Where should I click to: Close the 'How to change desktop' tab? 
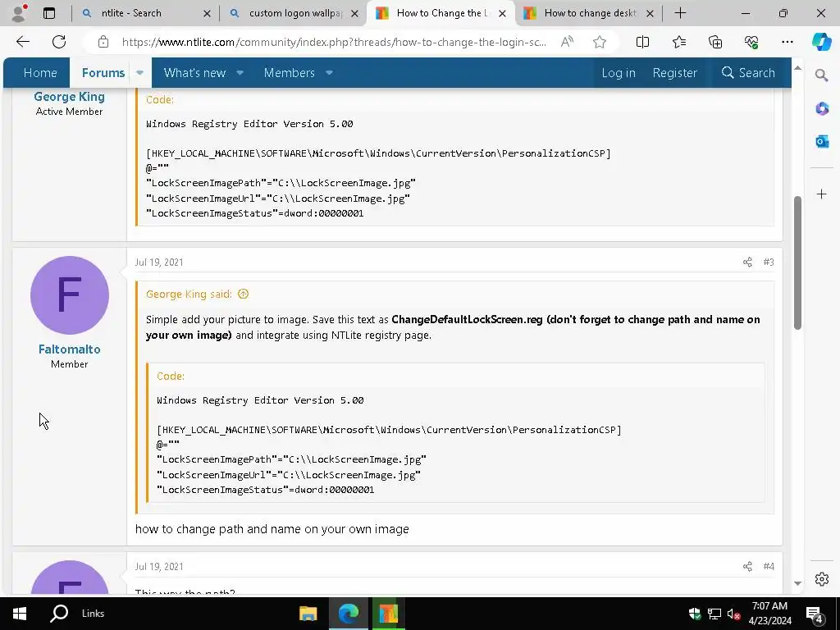[x=650, y=13]
